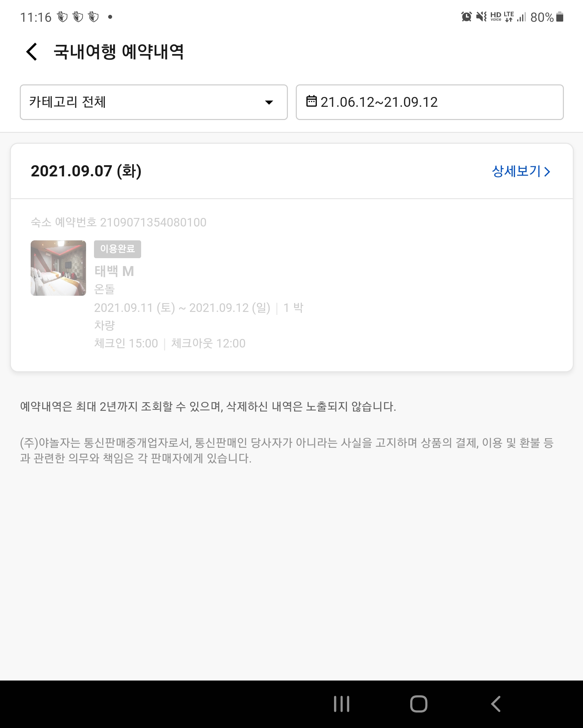Open the 21.06.12~21.09.12 date range picker
This screenshot has height=728, width=583.
(429, 102)
